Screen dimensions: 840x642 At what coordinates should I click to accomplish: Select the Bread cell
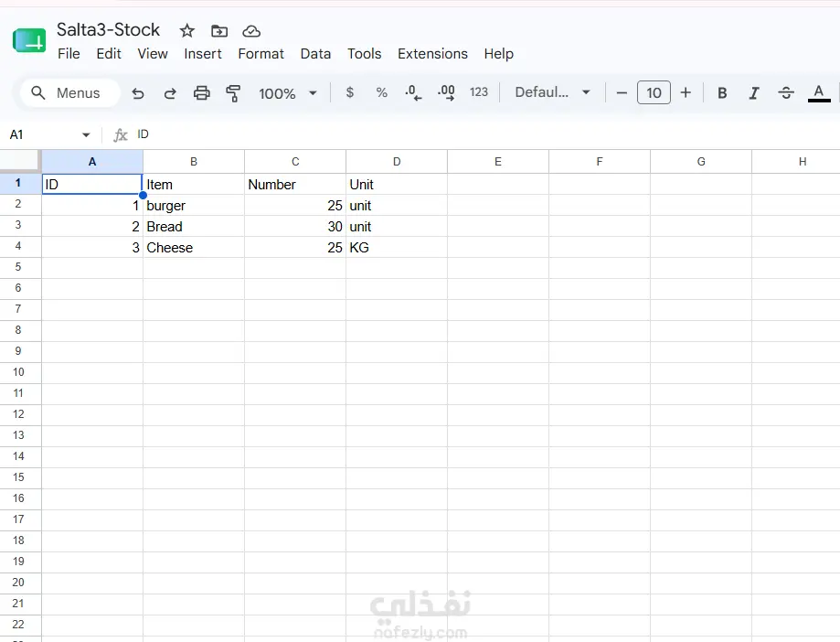point(194,227)
